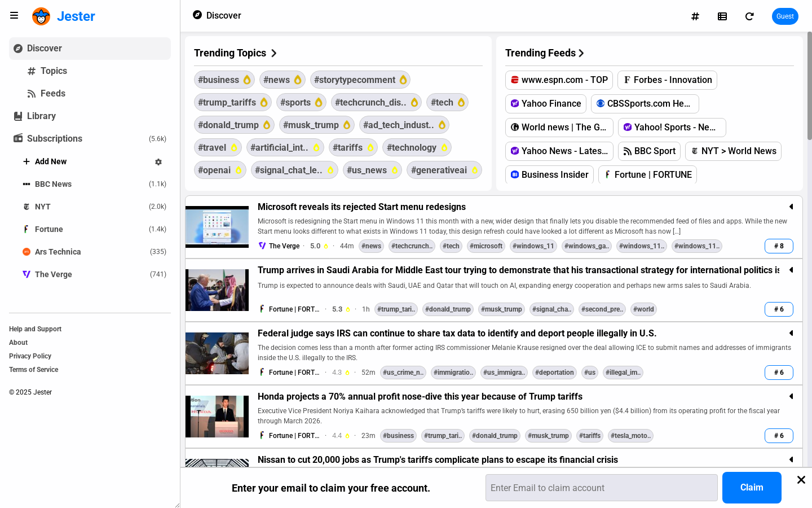Collapse the Microsoft Start menu article arrow
812x508 pixels.
pyautogui.click(x=791, y=207)
